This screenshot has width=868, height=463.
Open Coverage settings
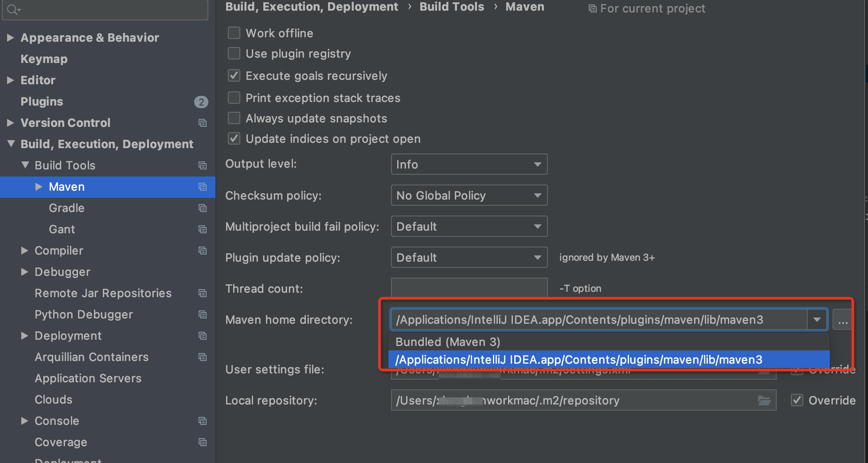[61, 442]
